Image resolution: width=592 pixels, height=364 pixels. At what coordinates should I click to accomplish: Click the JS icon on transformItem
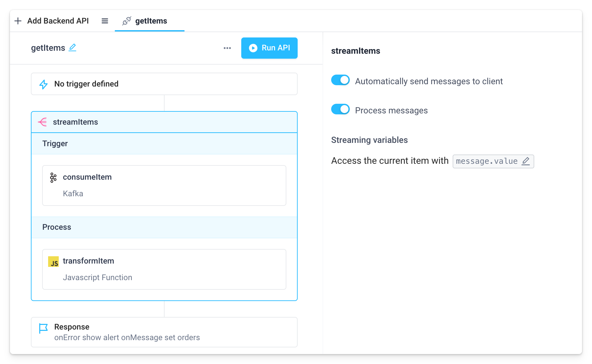click(x=53, y=262)
